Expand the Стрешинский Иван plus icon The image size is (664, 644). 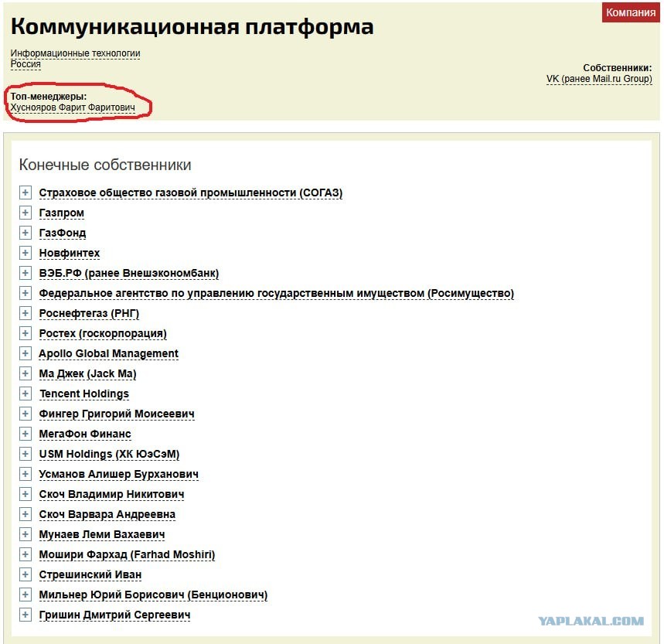(x=25, y=574)
